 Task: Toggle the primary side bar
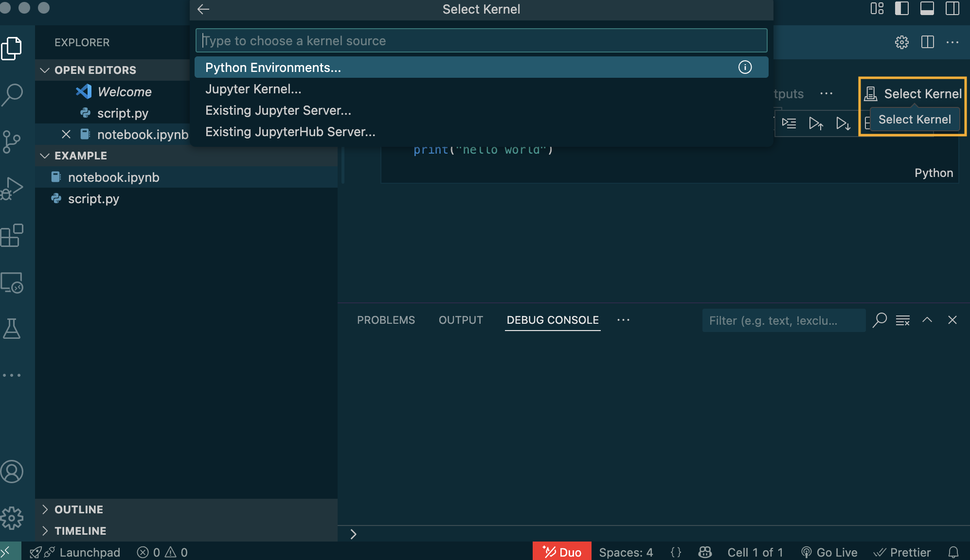901,9
